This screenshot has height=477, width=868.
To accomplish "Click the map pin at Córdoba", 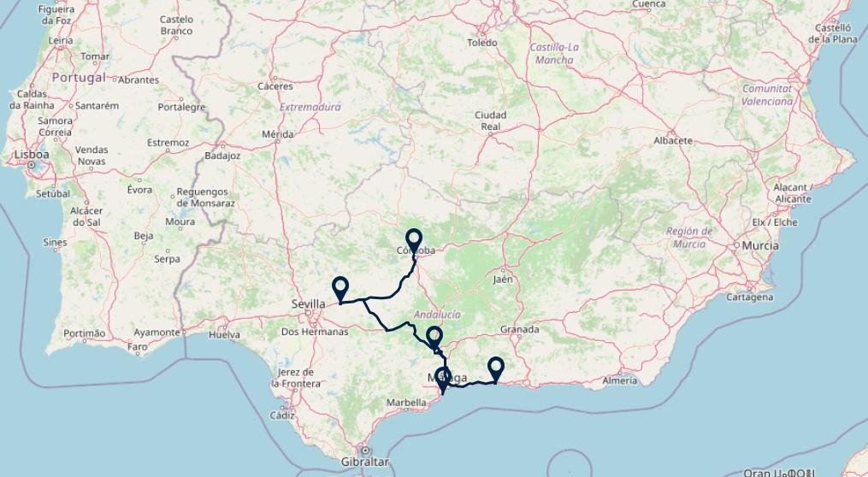I will click(x=414, y=242).
